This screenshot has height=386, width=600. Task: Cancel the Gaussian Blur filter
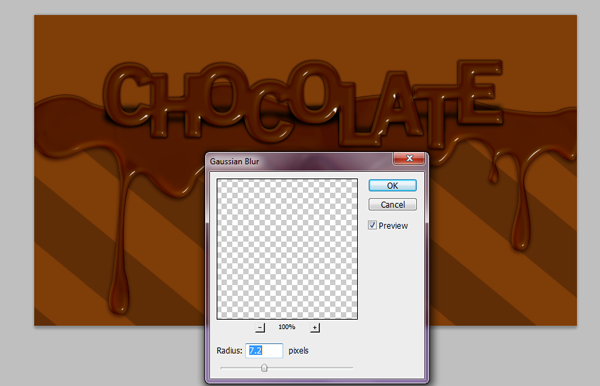392,205
